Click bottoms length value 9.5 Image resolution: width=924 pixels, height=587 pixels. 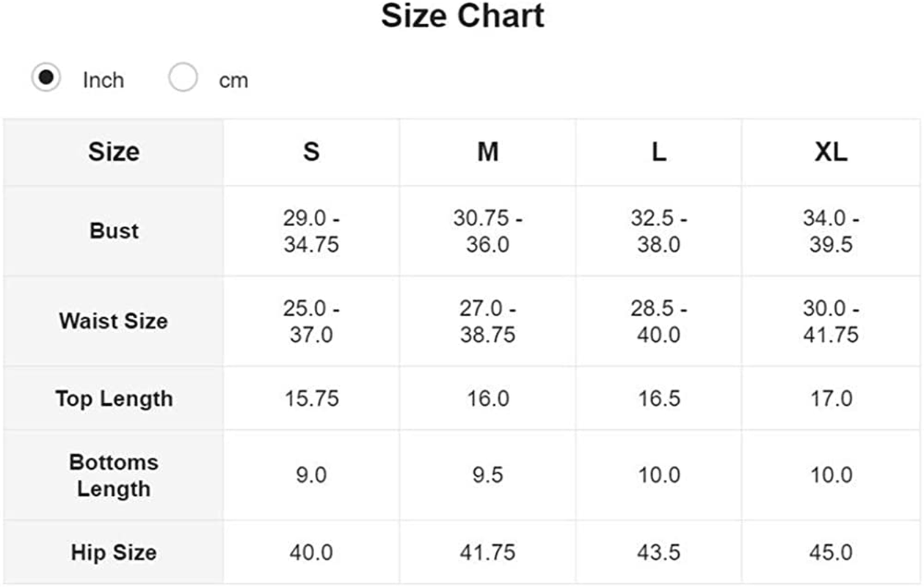(487, 475)
